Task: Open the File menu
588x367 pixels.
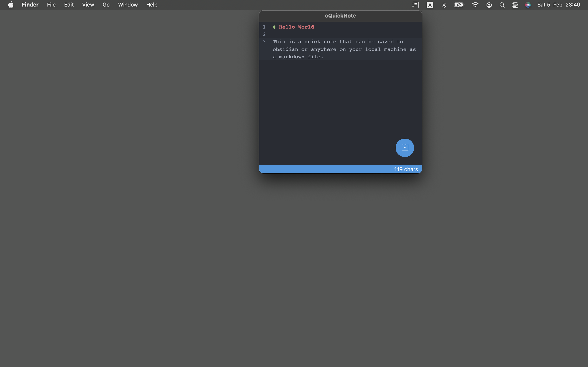Action: (51, 5)
